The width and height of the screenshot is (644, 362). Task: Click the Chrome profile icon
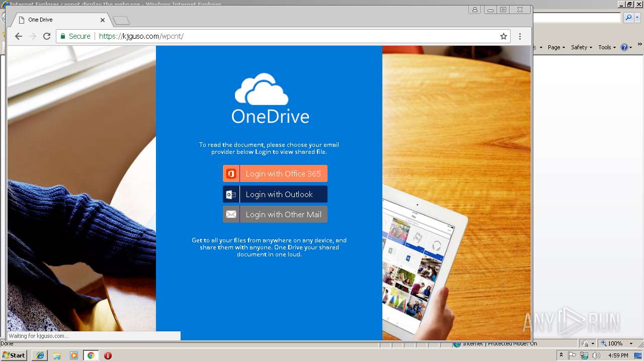click(474, 10)
